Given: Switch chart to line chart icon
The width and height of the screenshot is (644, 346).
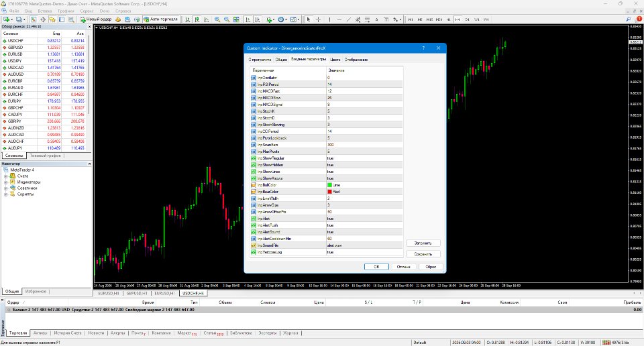Looking at the screenshot, I should click(207, 19).
